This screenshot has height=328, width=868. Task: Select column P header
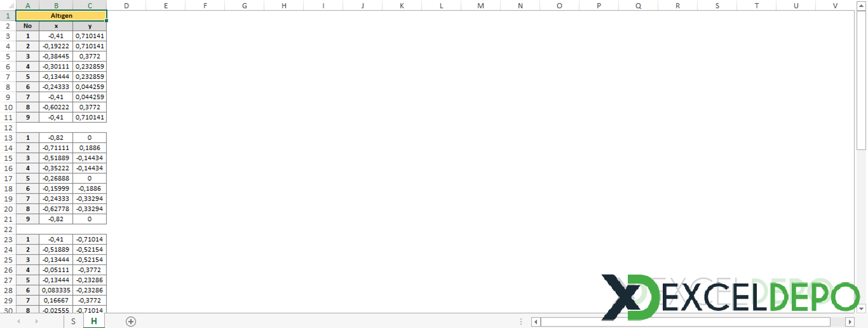pyautogui.click(x=599, y=5)
